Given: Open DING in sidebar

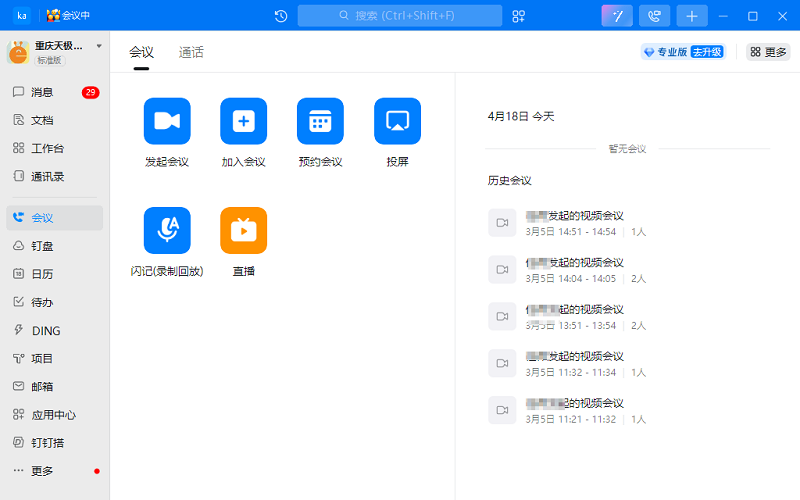Looking at the screenshot, I should (55, 331).
